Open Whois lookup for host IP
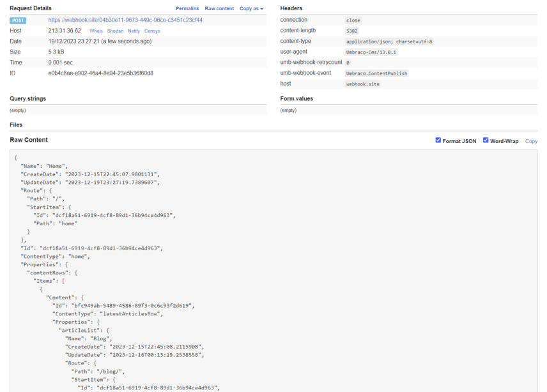The width and height of the screenshot is (547, 392). (96, 31)
